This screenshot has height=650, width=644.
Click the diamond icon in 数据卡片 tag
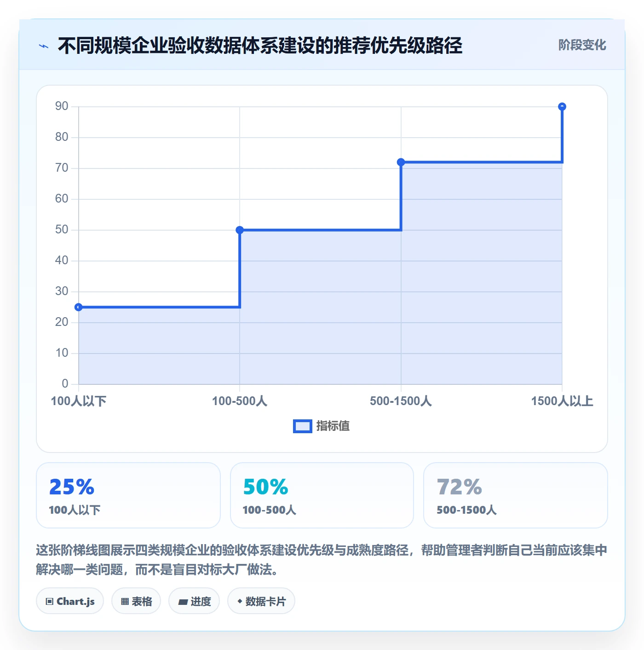[x=240, y=601]
